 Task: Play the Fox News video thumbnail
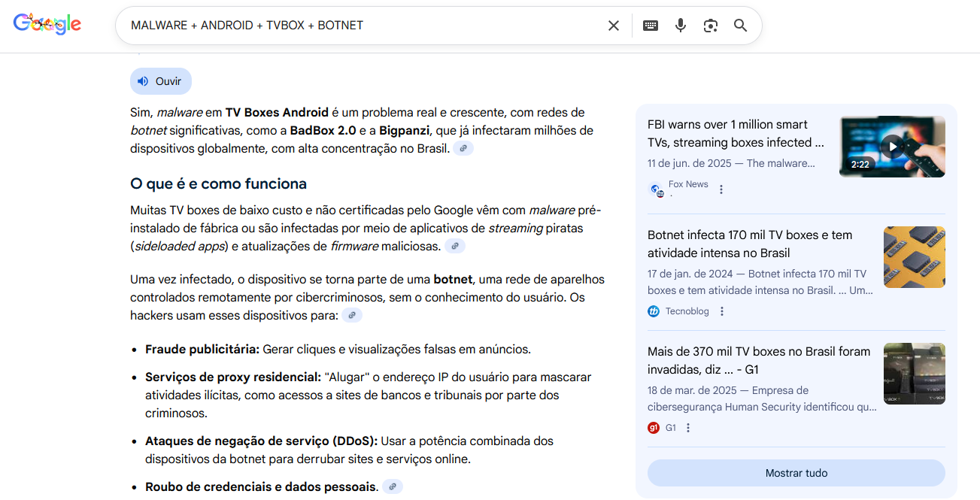[x=892, y=147]
